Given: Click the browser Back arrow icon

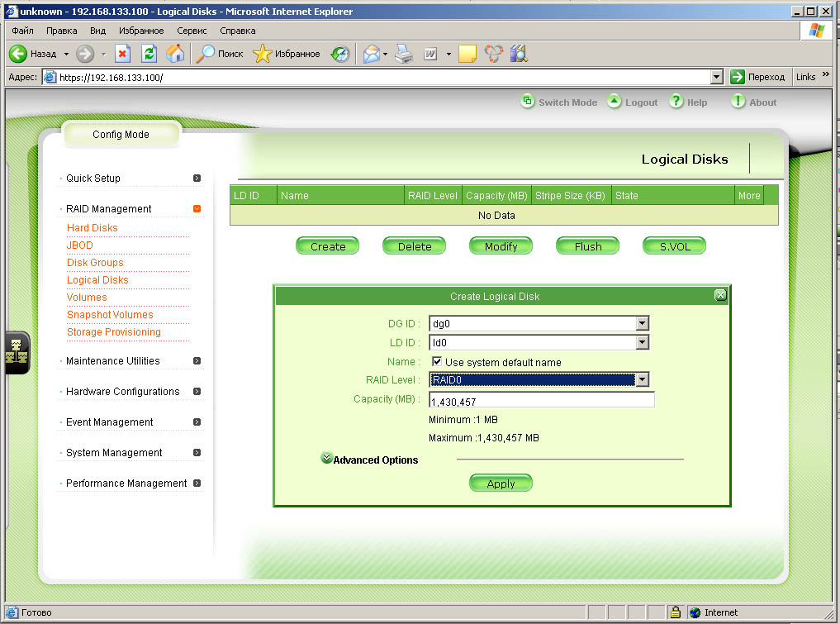Looking at the screenshot, I should click(x=18, y=54).
